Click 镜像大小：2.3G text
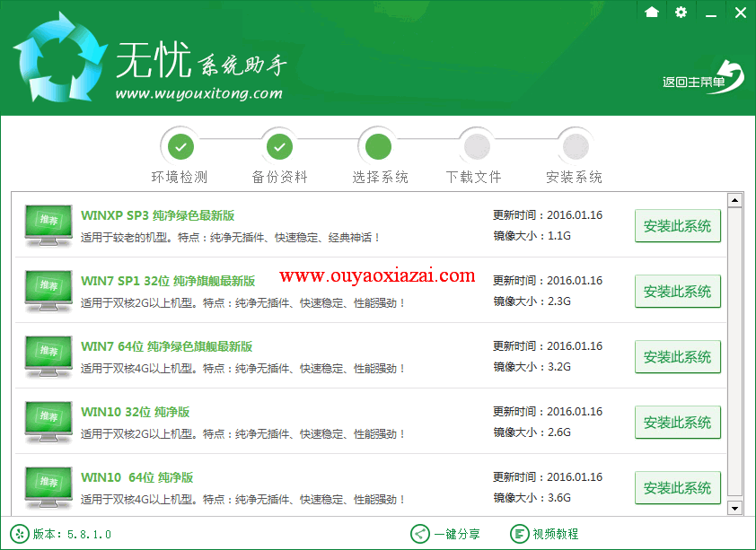The height and width of the screenshot is (550, 756). (532, 301)
